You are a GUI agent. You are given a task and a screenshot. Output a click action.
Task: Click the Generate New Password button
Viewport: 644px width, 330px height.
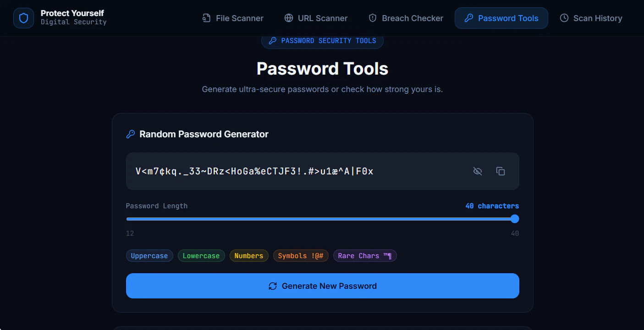(323, 286)
